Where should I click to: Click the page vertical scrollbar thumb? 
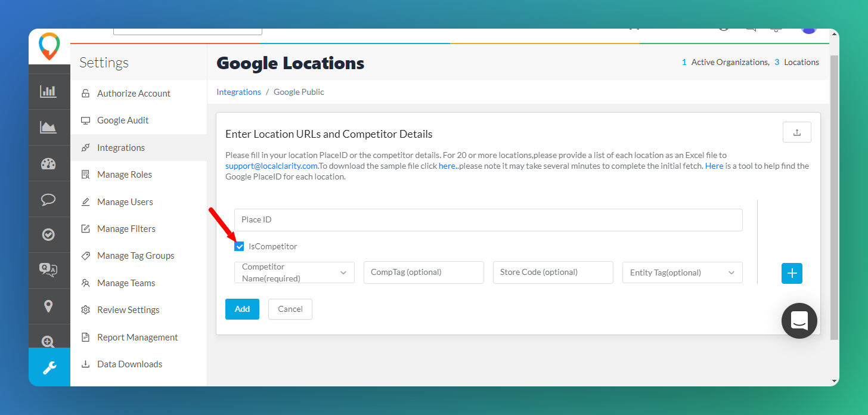pyautogui.click(x=834, y=197)
